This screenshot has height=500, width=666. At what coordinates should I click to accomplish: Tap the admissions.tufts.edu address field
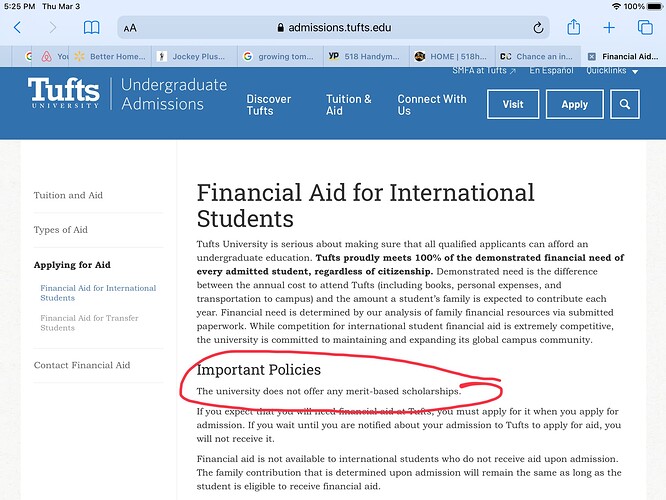(x=333, y=28)
